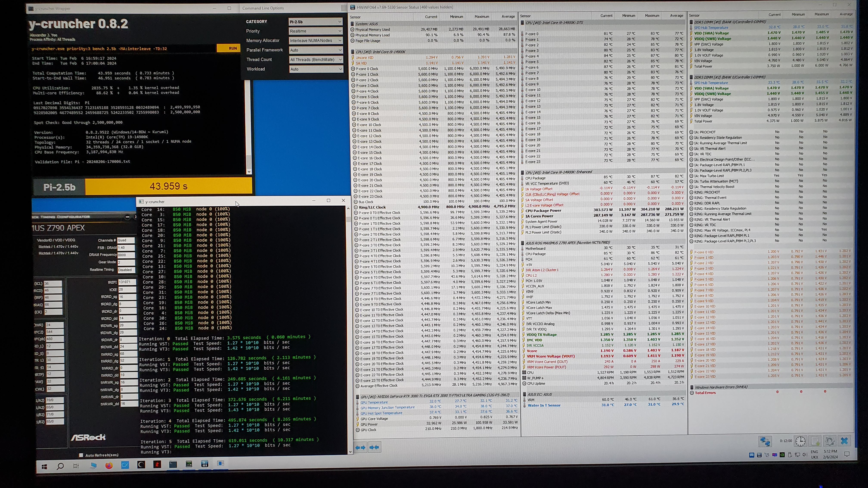
Task: Click the ENG UKX language indicator
Action: point(814,454)
